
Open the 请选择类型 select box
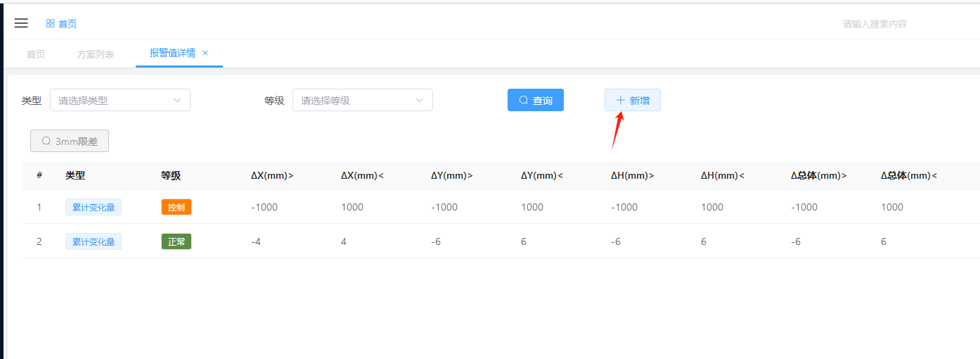tap(112, 100)
